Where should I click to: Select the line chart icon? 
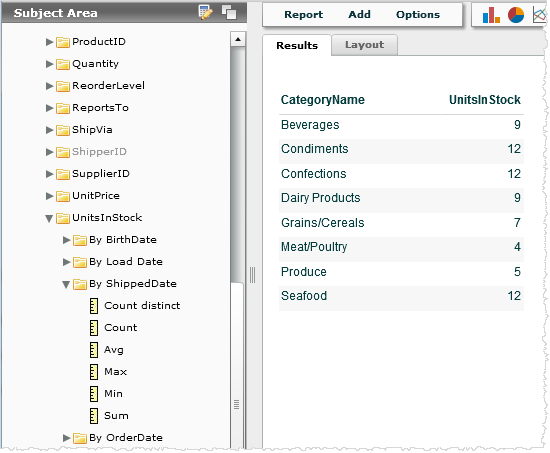[x=540, y=15]
